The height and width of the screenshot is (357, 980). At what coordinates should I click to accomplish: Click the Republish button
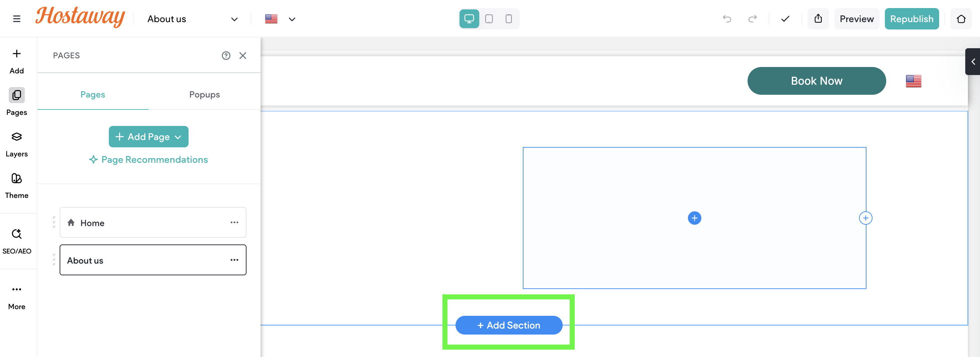[912, 19]
